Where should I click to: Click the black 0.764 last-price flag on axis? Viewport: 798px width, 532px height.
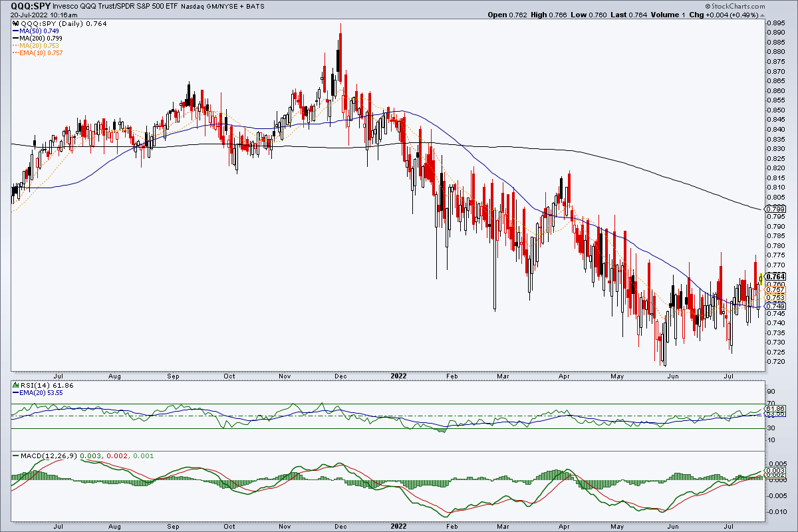776,276
